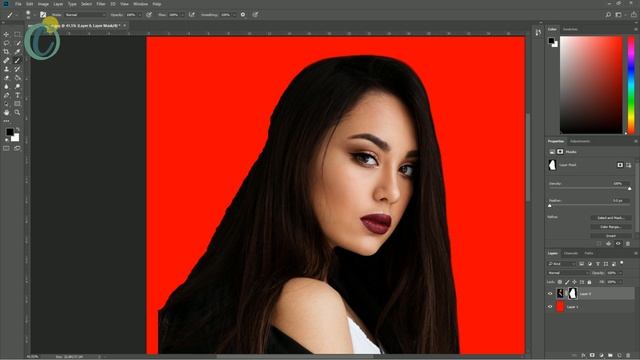
Task: Select the History Brush tool
Action: 17,69
